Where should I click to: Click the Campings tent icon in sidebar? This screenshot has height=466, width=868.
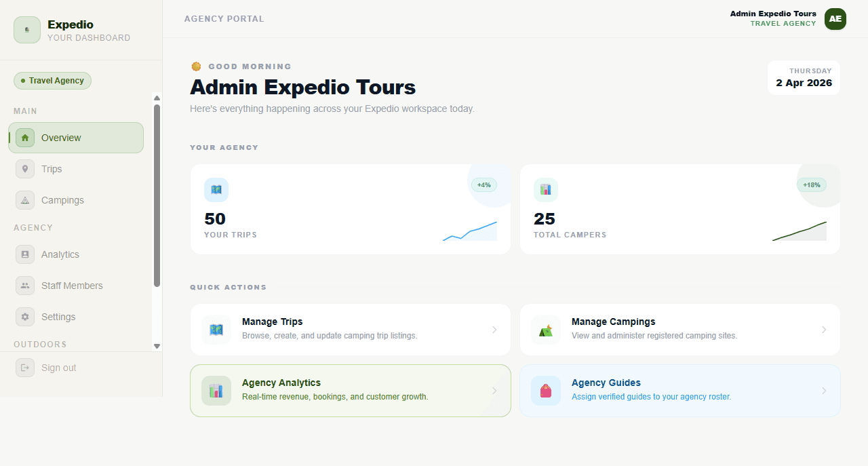(25, 199)
